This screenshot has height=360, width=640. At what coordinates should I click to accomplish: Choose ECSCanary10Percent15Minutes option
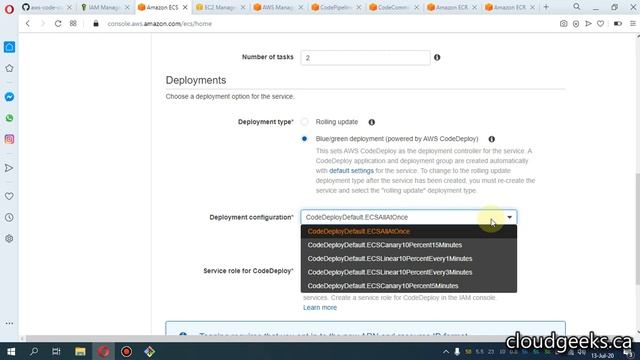click(409, 245)
